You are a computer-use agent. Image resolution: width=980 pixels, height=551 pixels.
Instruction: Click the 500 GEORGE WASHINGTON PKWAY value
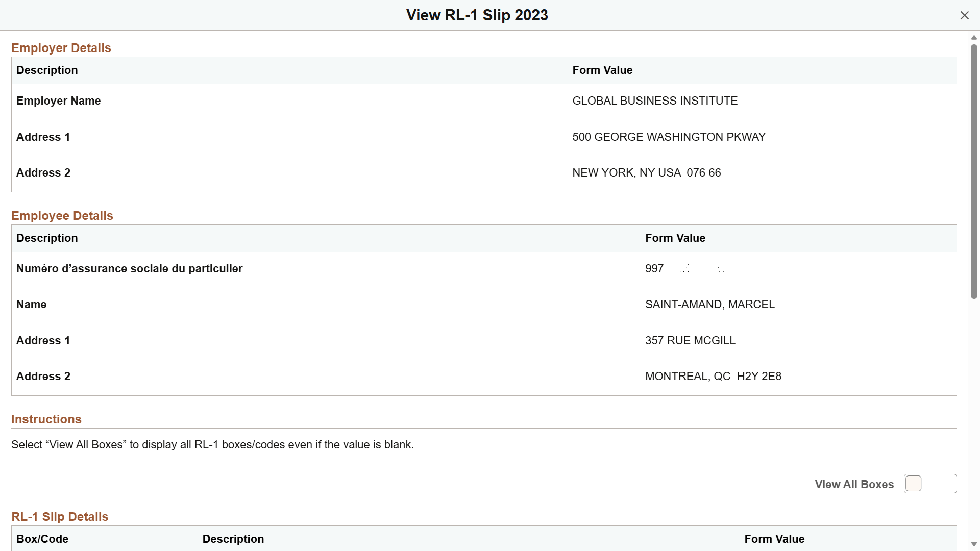point(669,137)
